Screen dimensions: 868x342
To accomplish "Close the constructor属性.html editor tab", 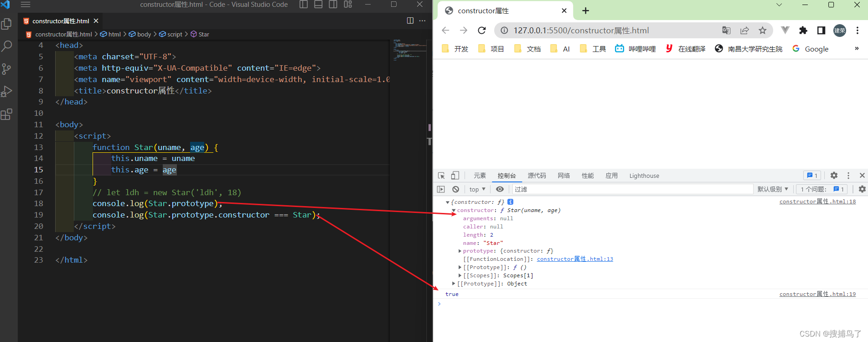I will [96, 21].
